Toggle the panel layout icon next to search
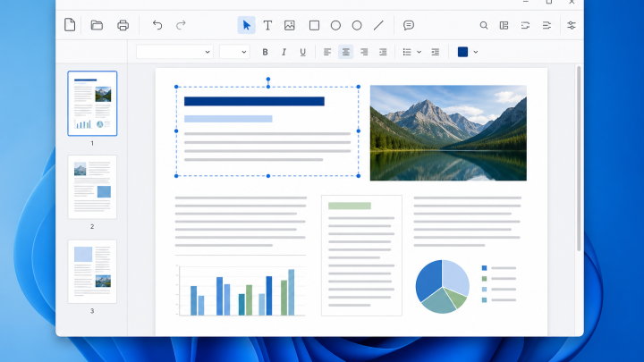This screenshot has height=362, width=644. (x=504, y=25)
